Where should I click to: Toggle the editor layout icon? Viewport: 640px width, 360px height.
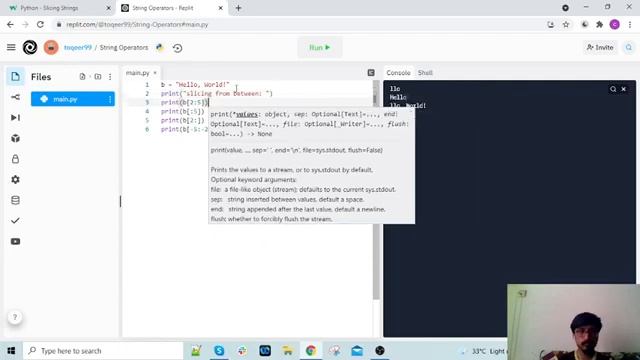(x=371, y=73)
